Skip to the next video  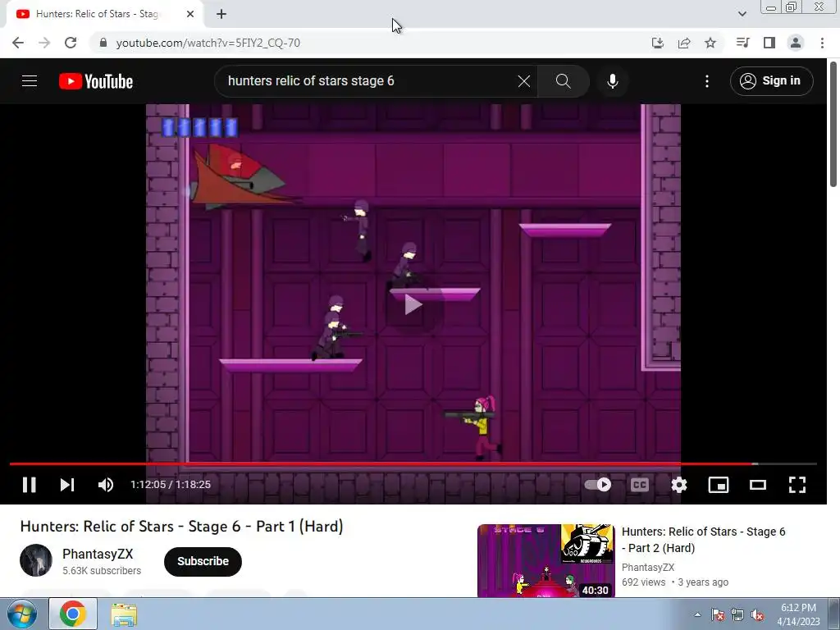tap(67, 485)
